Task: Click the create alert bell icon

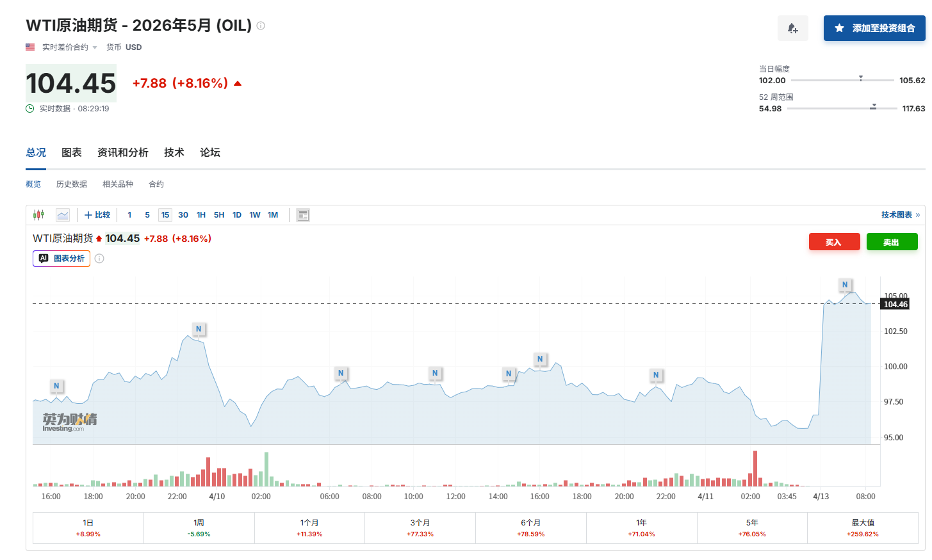Action: [793, 28]
